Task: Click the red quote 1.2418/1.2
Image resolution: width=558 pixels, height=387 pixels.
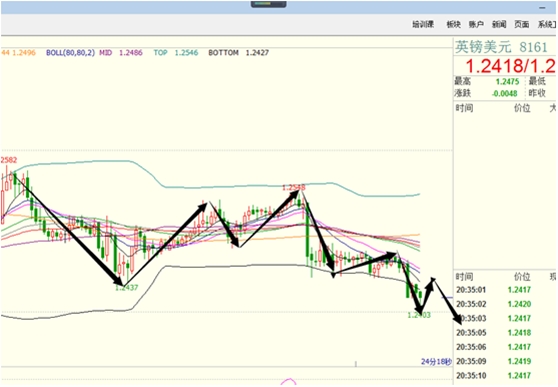Action: pyautogui.click(x=510, y=66)
